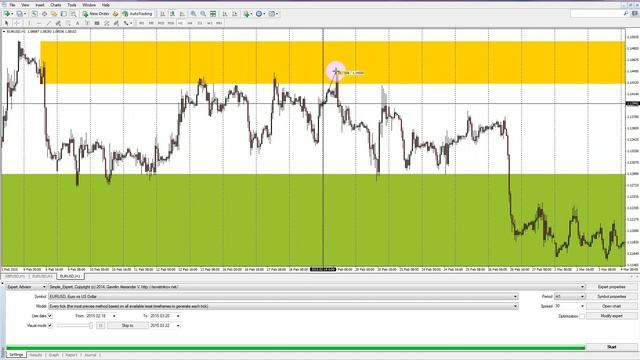Viewport: 640px width, 360px height.
Task: Switch chart to candlesticks icon
Action: pos(173,14)
